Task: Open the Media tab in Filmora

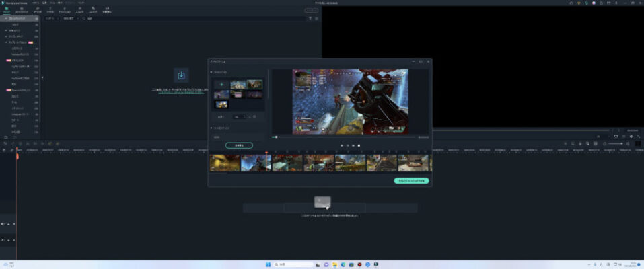Action: coord(7,10)
